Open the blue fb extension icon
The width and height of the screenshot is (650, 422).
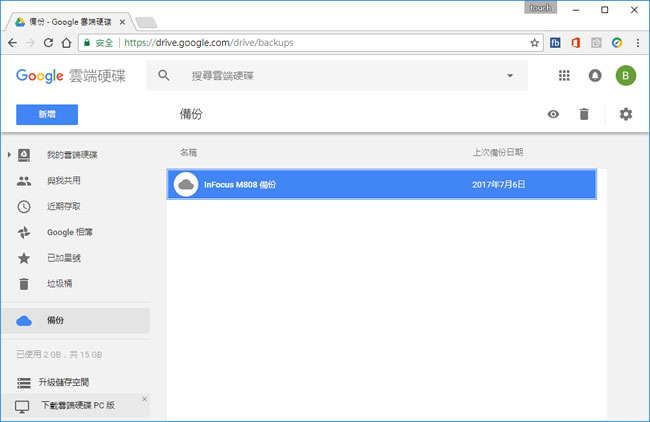[x=555, y=43]
